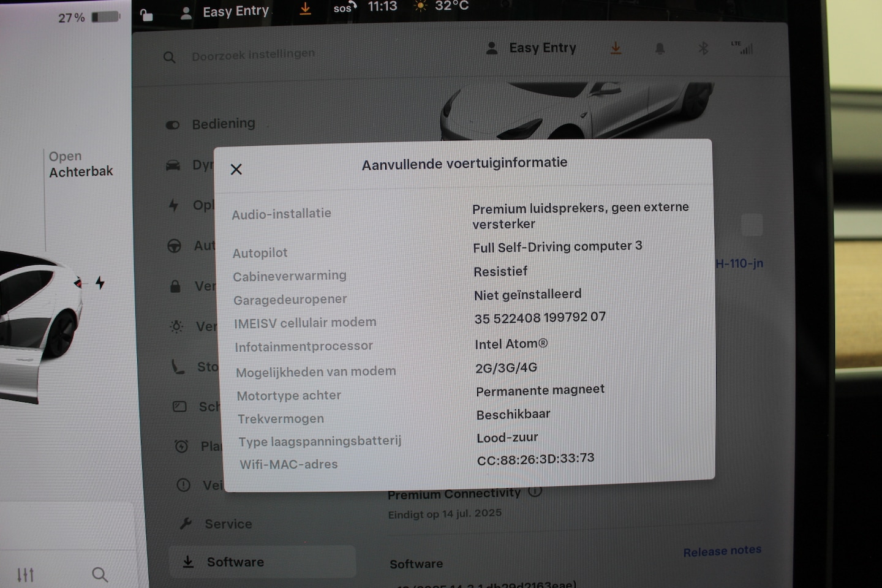Image resolution: width=882 pixels, height=588 pixels.
Task: Click the bottom-left magnifier search icon
Action: tap(100, 575)
